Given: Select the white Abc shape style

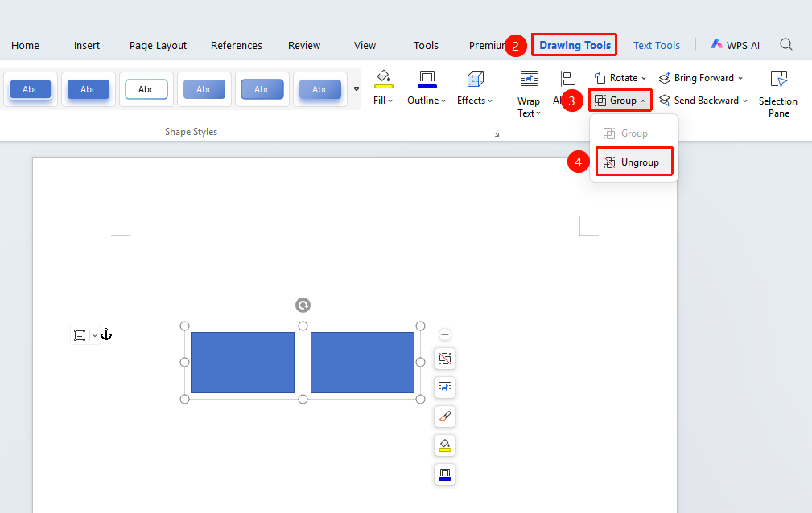Looking at the screenshot, I should pos(146,89).
